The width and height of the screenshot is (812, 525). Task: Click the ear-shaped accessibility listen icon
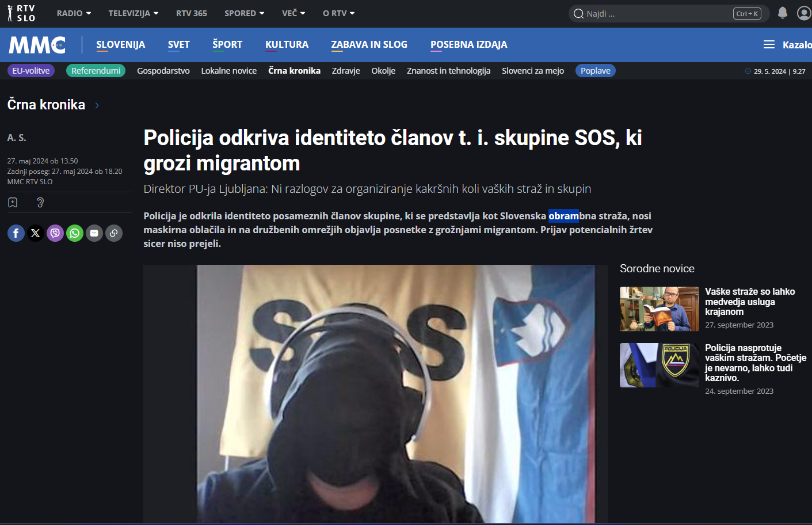[40, 203]
